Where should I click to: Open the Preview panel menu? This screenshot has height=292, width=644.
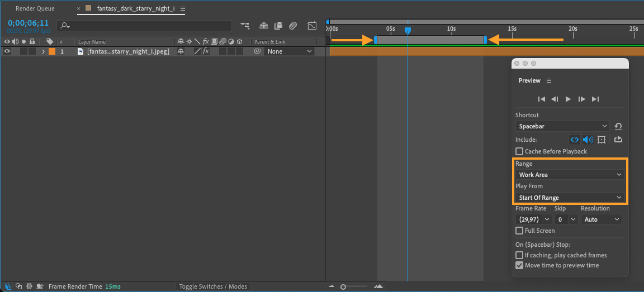(x=549, y=80)
